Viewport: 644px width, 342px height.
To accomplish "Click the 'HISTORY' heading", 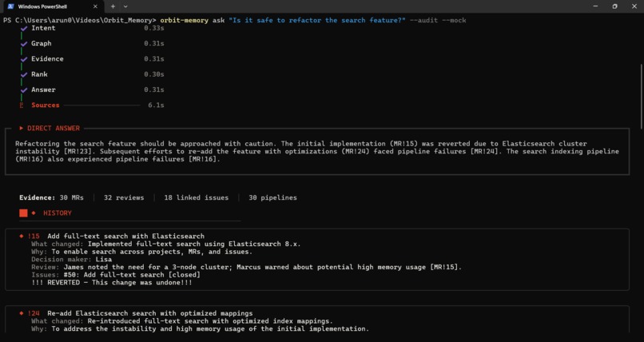I will click(58, 213).
